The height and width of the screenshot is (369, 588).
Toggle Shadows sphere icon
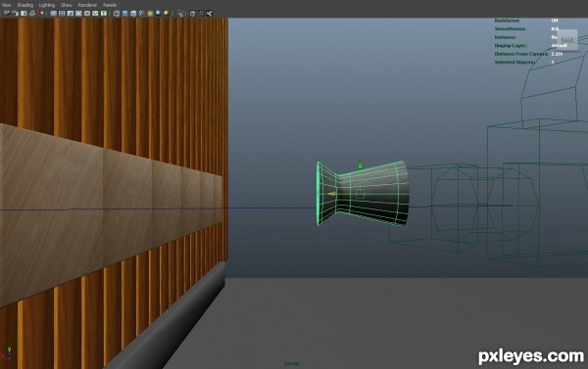(167, 14)
